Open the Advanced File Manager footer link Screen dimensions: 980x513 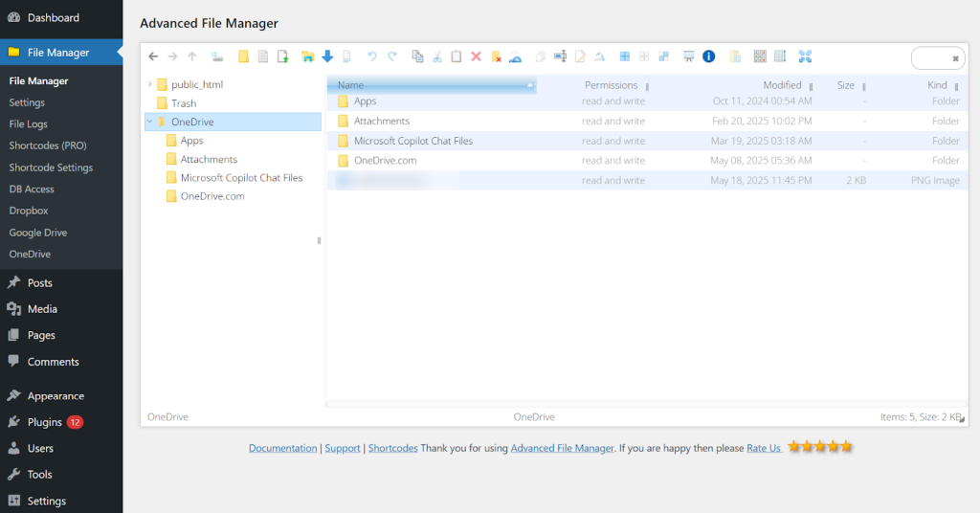(x=562, y=448)
